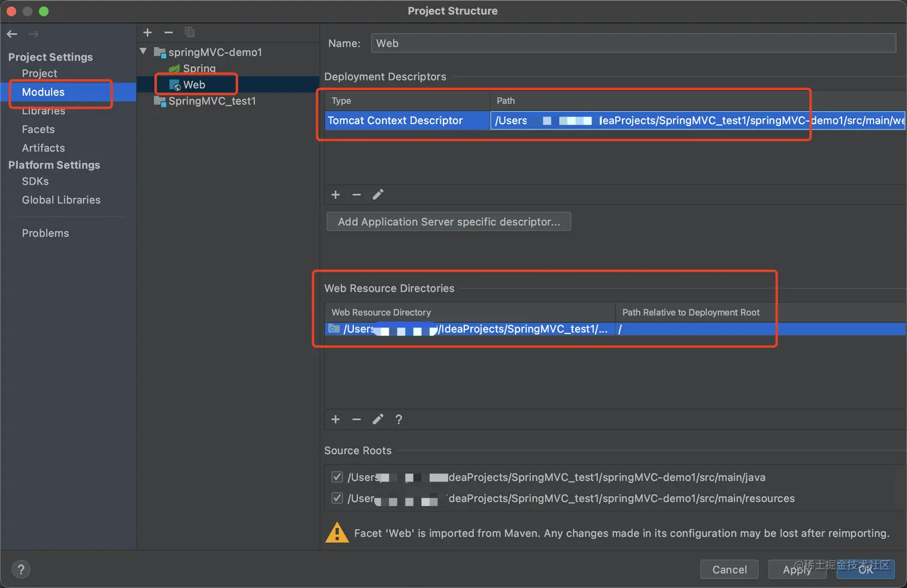Select the springMVC-demo1 module
The height and width of the screenshot is (588, 907).
pos(215,52)
